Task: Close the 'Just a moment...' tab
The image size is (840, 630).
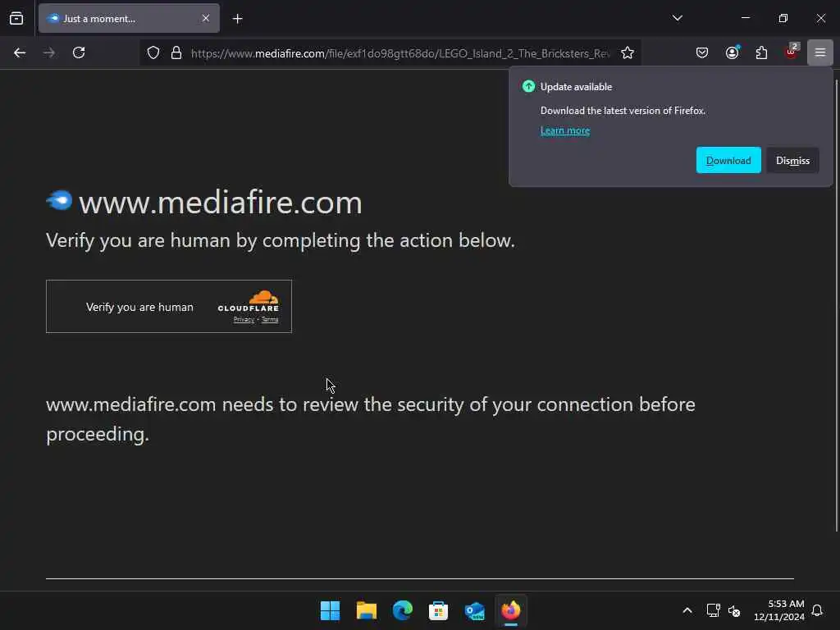Action: (x=206, y=18)
